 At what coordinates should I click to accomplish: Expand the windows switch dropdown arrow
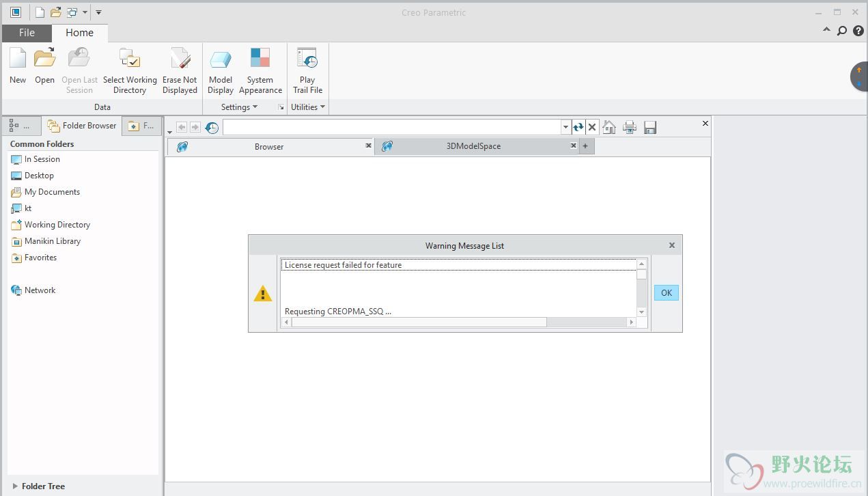[x=85, y=12]
